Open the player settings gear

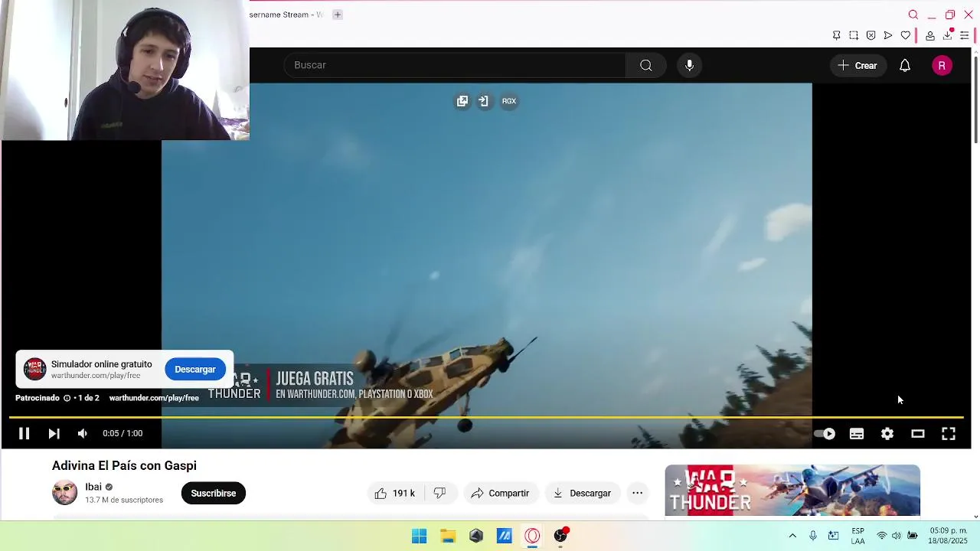(887, 434)
